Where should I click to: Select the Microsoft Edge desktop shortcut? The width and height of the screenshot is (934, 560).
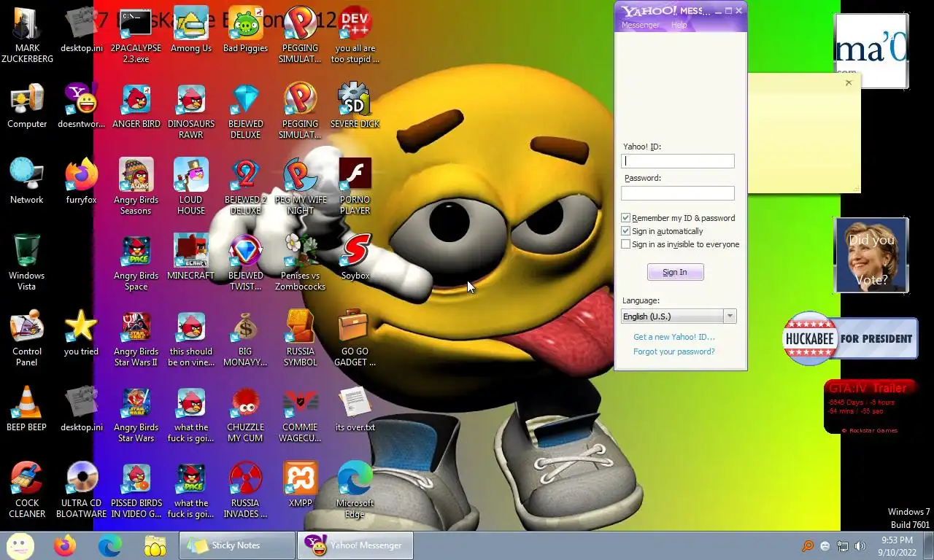coord(355,491)
